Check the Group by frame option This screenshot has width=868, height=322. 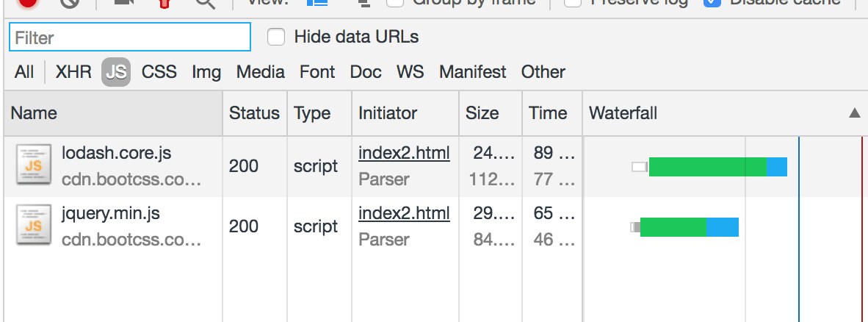pyautogui.click(x=396, y=2)
